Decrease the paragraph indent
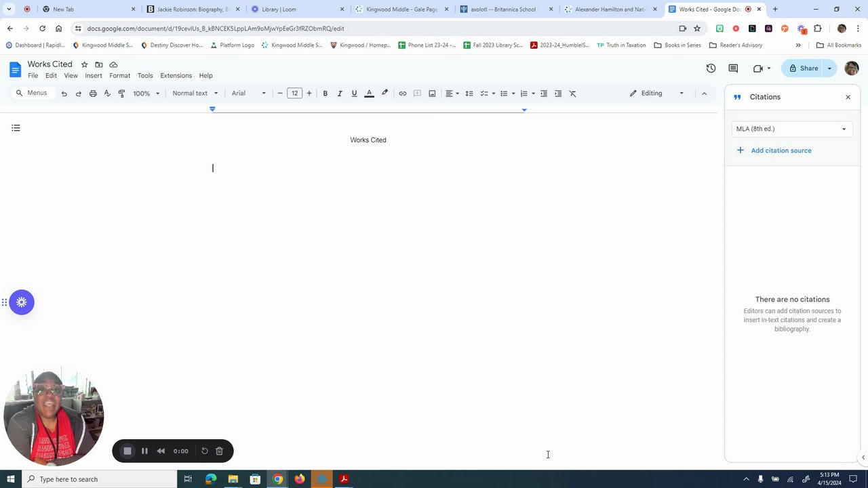The image size is (868, 488). click(x=543, y=94)
